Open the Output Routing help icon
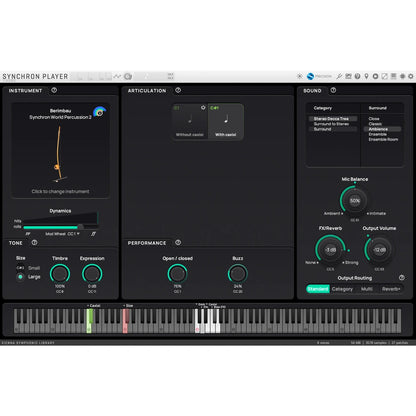Image resolution: width=416 pixels, height=416 pixels. [402, 278]
